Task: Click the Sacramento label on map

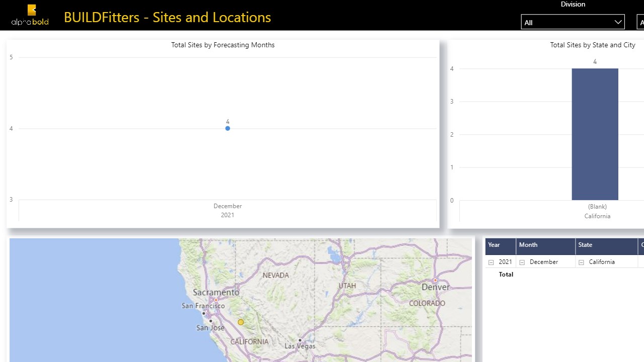Action: pos(216,292)
